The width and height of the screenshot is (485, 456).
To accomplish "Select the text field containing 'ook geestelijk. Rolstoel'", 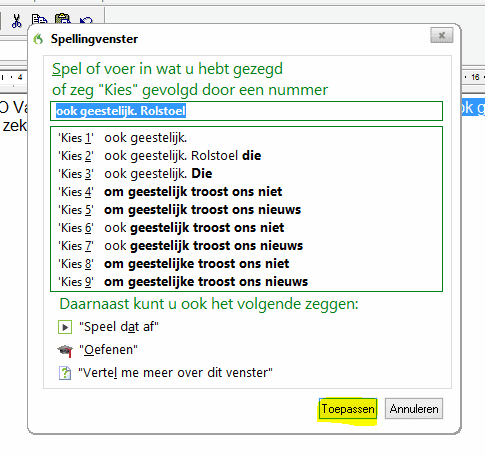I will click(246, 111).
